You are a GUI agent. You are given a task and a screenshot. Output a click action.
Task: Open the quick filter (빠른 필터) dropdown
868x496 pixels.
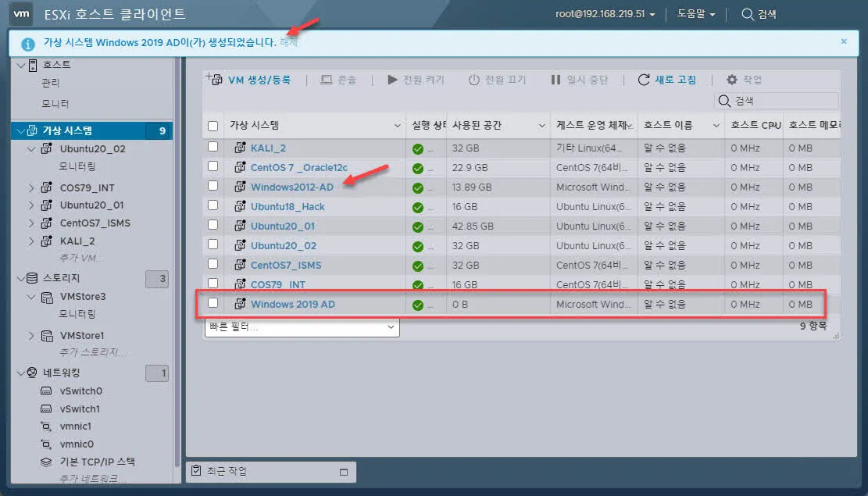(302, 327)
